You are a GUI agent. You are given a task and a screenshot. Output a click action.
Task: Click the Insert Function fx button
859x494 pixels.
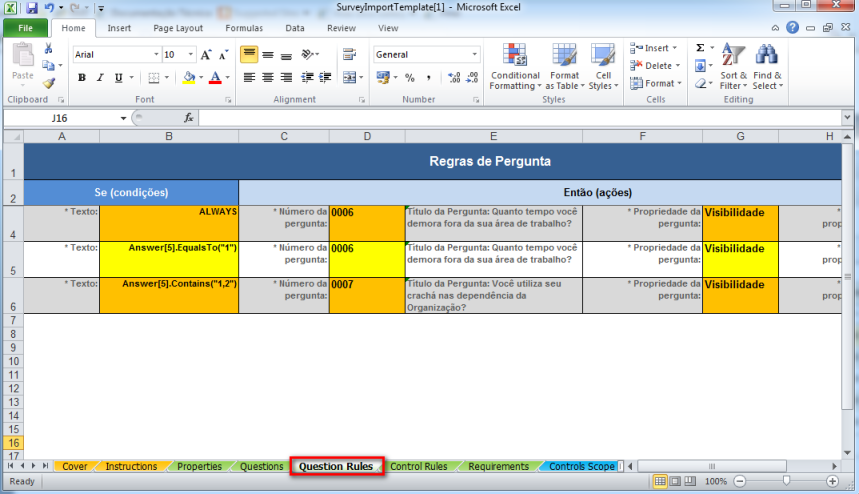[188, 118]
